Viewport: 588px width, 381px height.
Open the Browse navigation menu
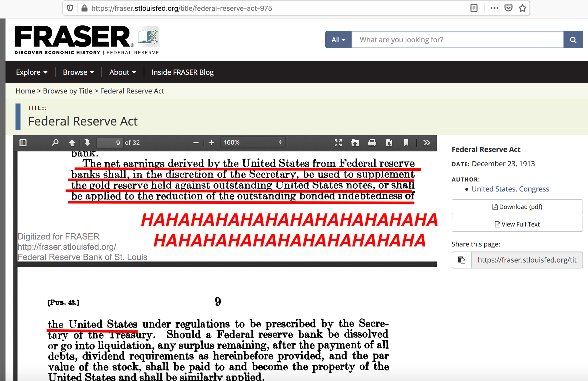tap(78, 72)
